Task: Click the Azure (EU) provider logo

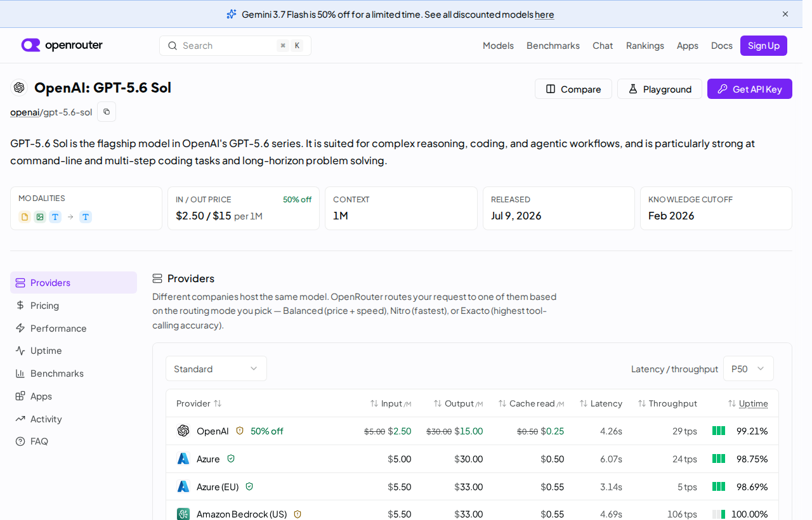Action: tap(183, 486)
